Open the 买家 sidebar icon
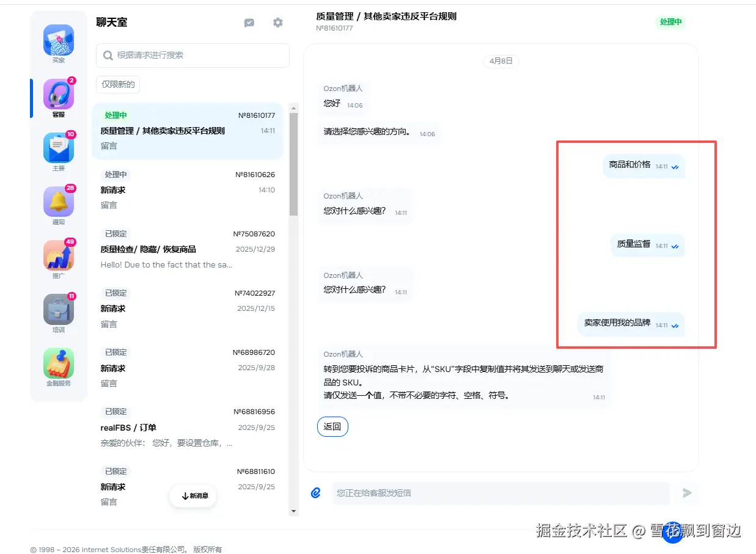The width and height of the screenshot is (756, 554). click(59, 40)
